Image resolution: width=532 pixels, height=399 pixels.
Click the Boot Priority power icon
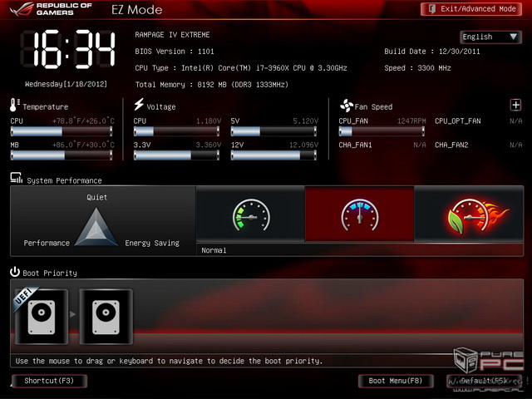point(15,272)
